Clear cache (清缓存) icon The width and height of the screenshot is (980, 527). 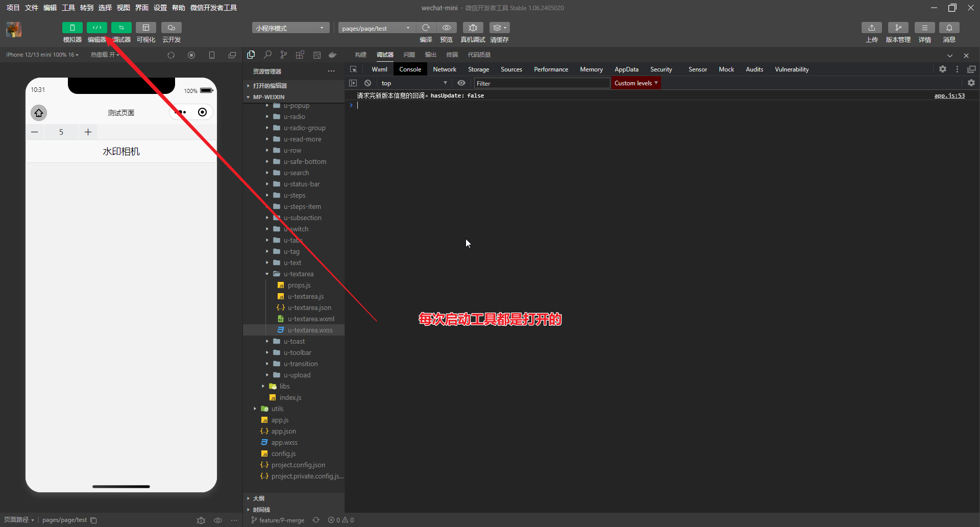[x=499, y=28]
